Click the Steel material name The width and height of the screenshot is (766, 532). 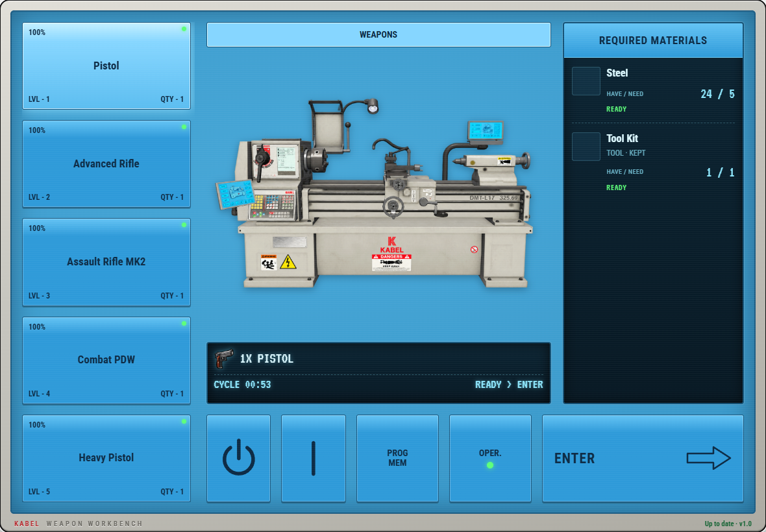pyautogui.click(x=617, y=73)
